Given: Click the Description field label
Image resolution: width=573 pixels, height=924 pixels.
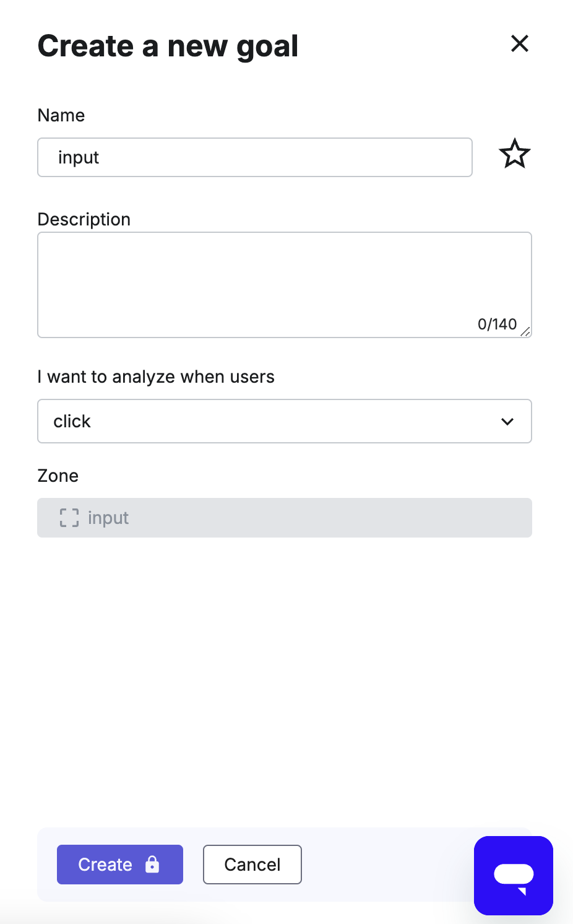Looking at the screenshot, I should point(84,219).
